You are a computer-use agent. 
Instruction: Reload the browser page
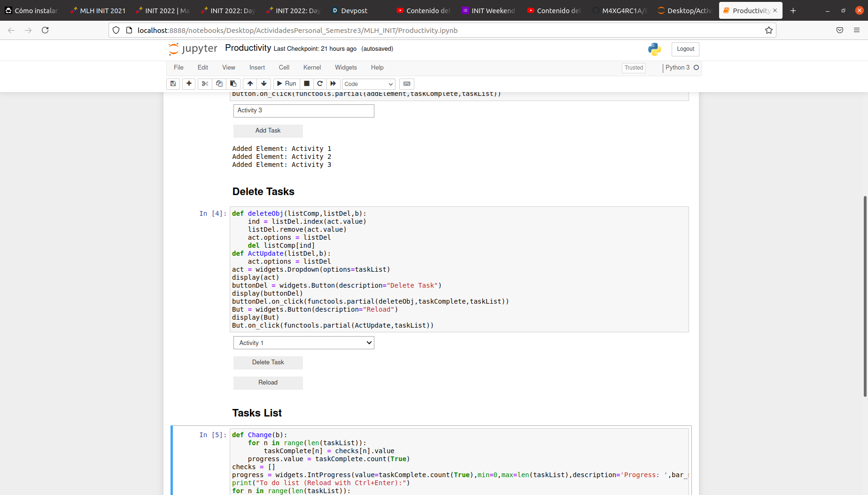(45, 30)
